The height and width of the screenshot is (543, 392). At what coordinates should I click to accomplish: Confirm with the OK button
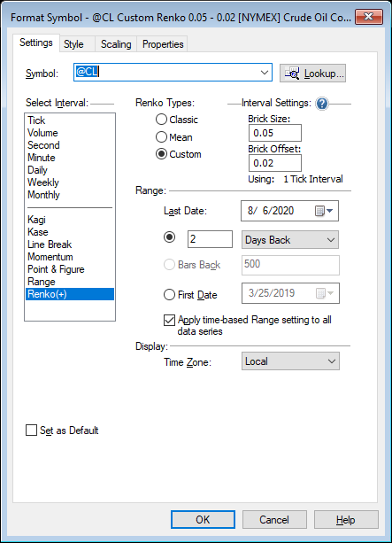click(203, 519)
